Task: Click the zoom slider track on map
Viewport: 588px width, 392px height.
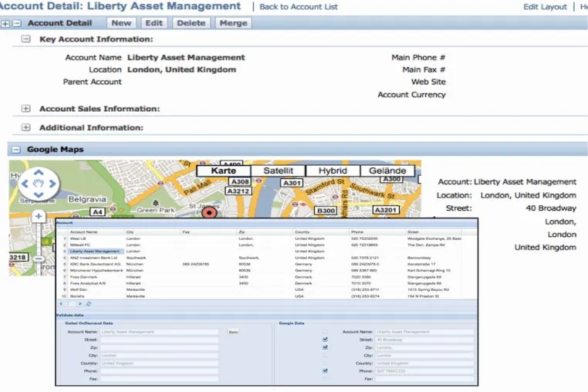Action: pos(39,238)
